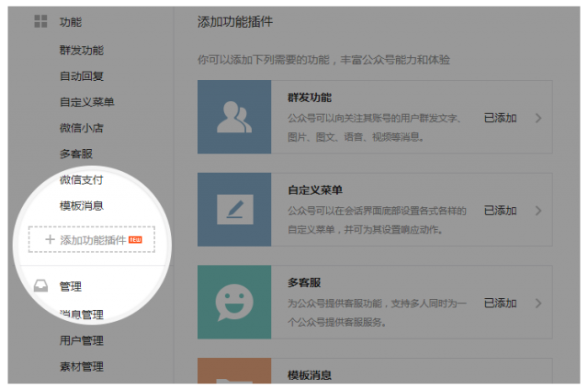This screenshot has width=588, height=390.
Task: Click the 管理 inbox icon in sidebar
Action: [41, 286]
